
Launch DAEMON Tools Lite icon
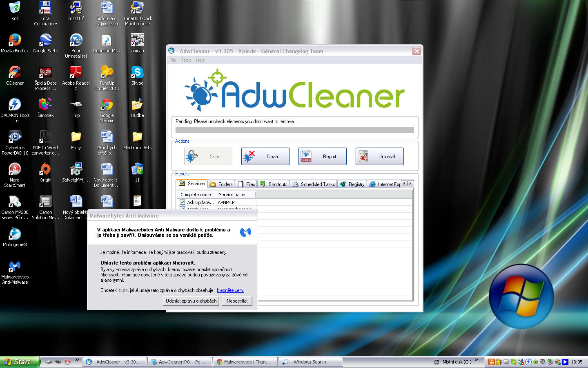[x=15, y=110]
